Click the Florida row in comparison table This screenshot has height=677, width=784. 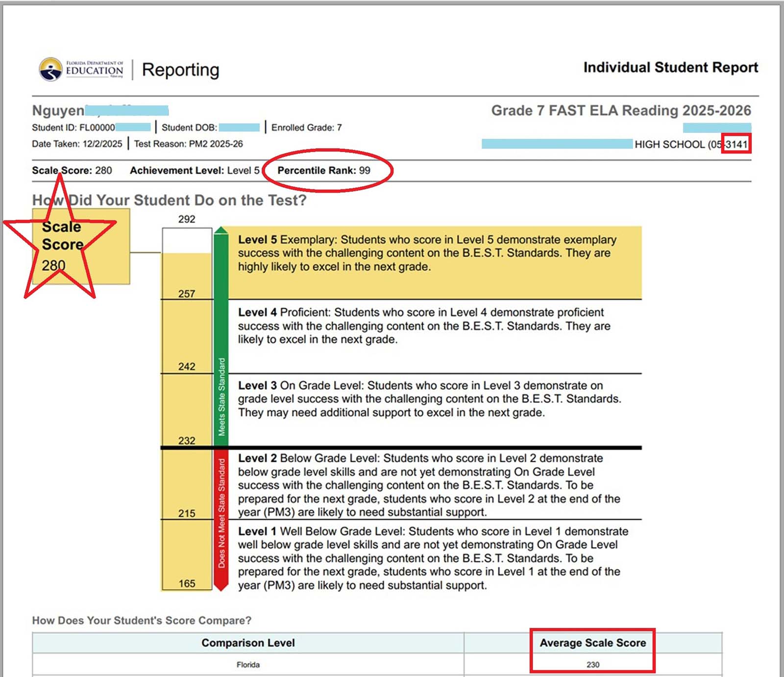coord(248,665)
